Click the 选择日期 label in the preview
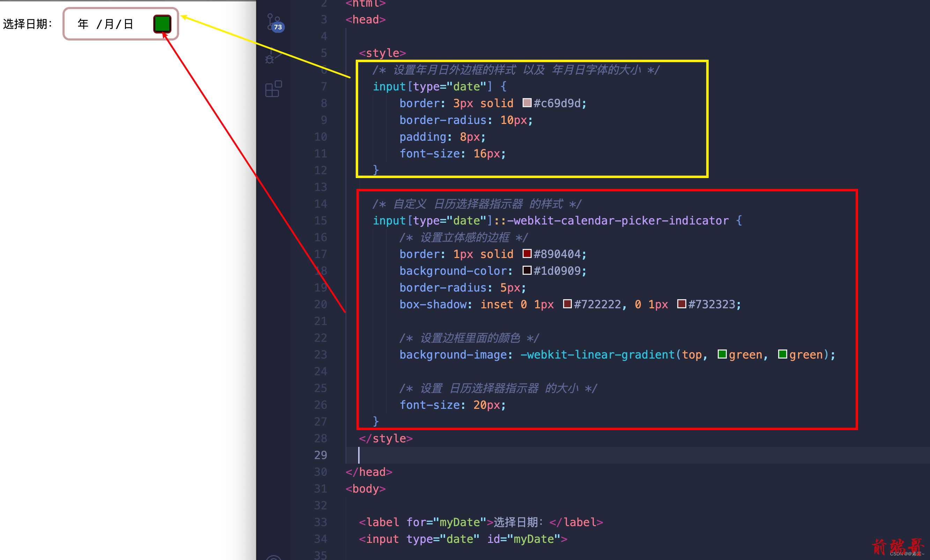930x560 pixels. point(28,24)
